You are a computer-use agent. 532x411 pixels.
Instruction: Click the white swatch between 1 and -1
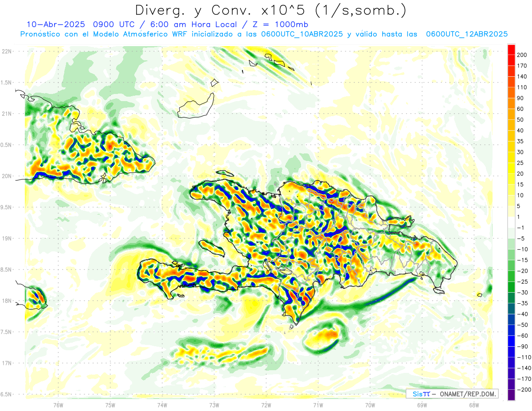pyautogui.click(x=511, y=223)
